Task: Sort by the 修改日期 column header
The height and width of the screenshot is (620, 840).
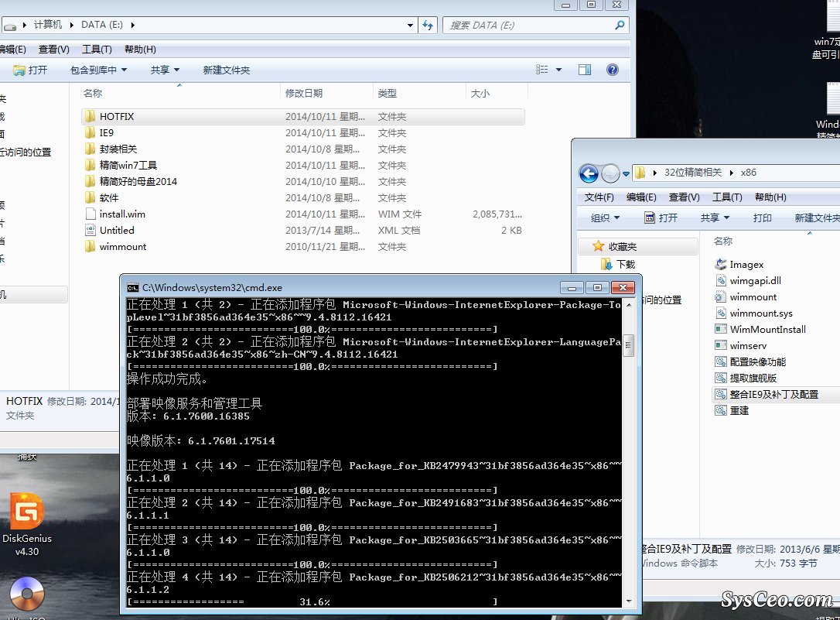Action: point(326,93)
